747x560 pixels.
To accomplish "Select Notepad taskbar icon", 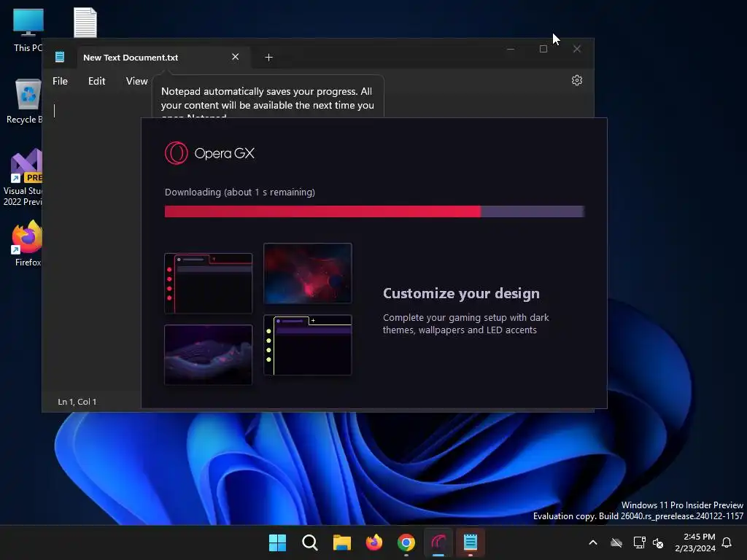I will click(471, 542).
